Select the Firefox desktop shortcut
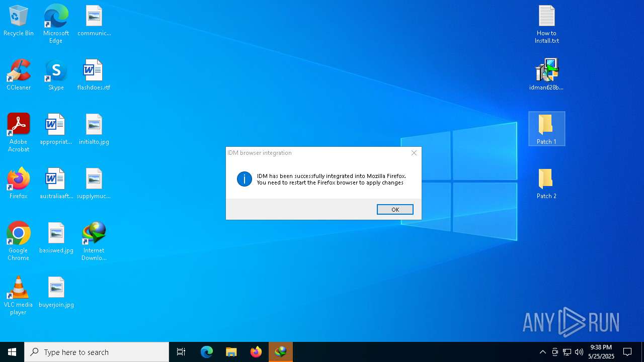This screenshot has height=362, width=644. [x=19, y=184]
